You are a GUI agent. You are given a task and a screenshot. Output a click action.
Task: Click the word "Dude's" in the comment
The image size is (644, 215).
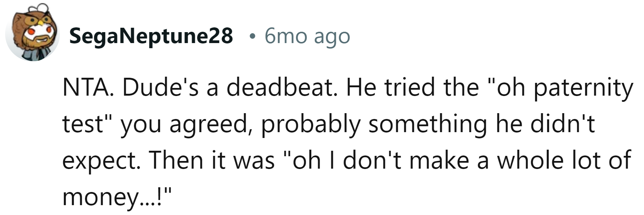tap(160, 88)
